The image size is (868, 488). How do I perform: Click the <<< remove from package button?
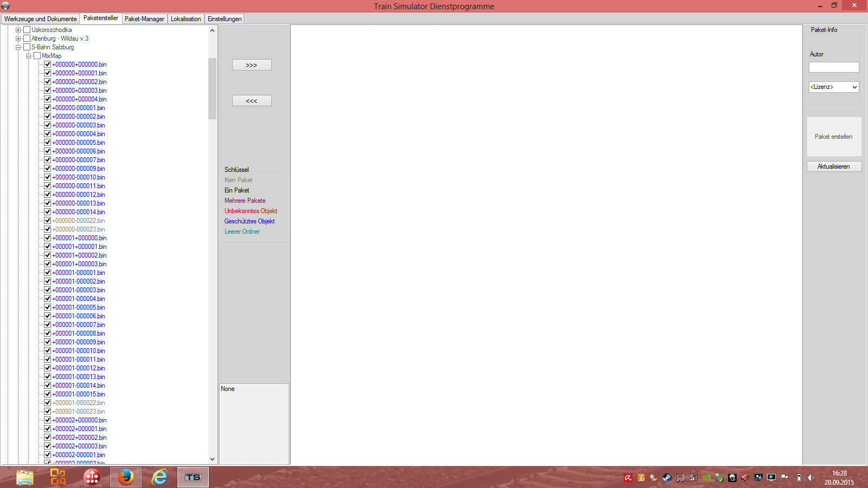point(252,101)
